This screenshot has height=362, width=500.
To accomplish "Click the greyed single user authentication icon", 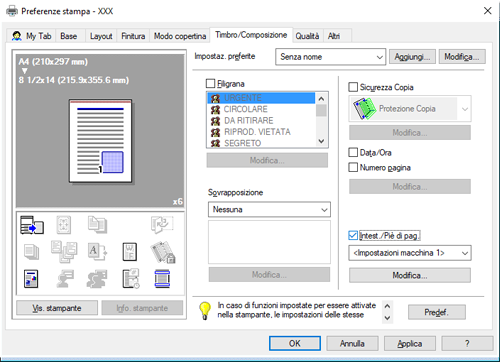I will [x=65, y=279].
